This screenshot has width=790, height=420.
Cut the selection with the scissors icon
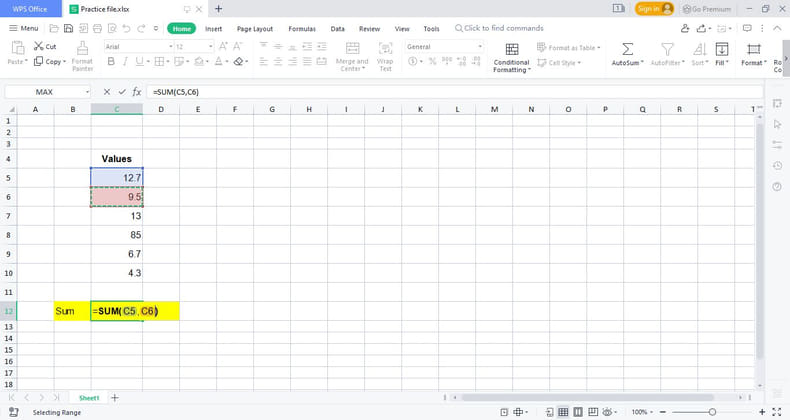[x=39, y=46]
